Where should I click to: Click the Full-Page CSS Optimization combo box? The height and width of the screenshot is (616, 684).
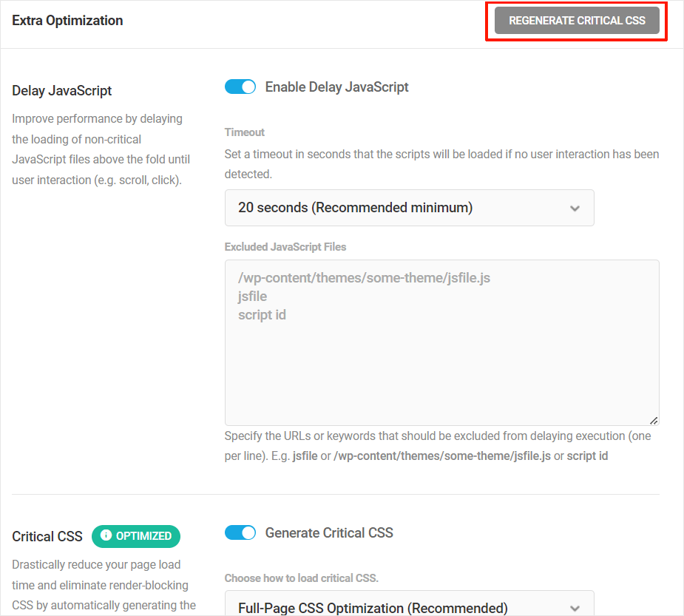pos(409,605)
